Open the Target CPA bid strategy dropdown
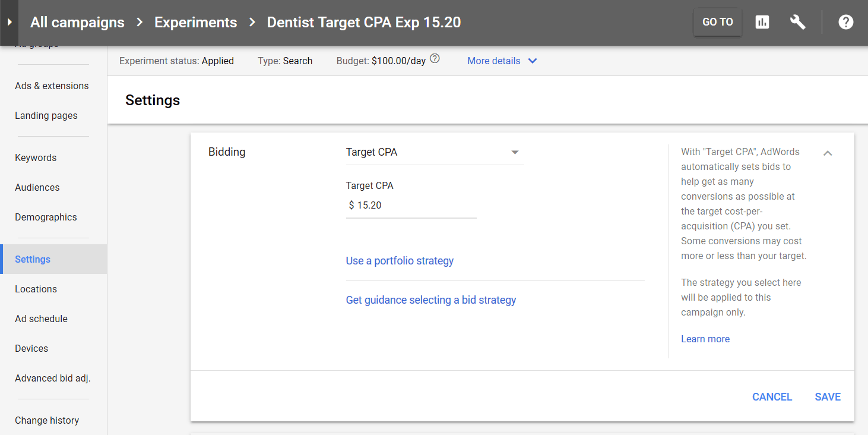 (x=435, y=152)
